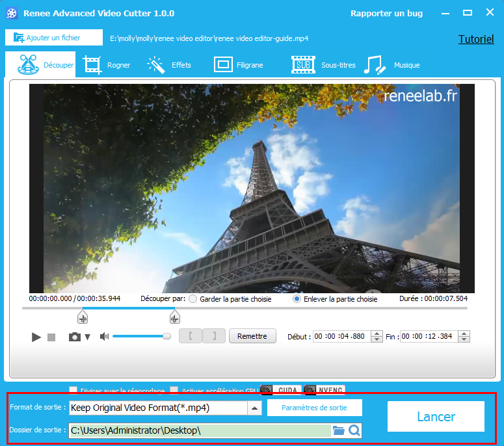Click the Lancer button

tap(436, 417)
